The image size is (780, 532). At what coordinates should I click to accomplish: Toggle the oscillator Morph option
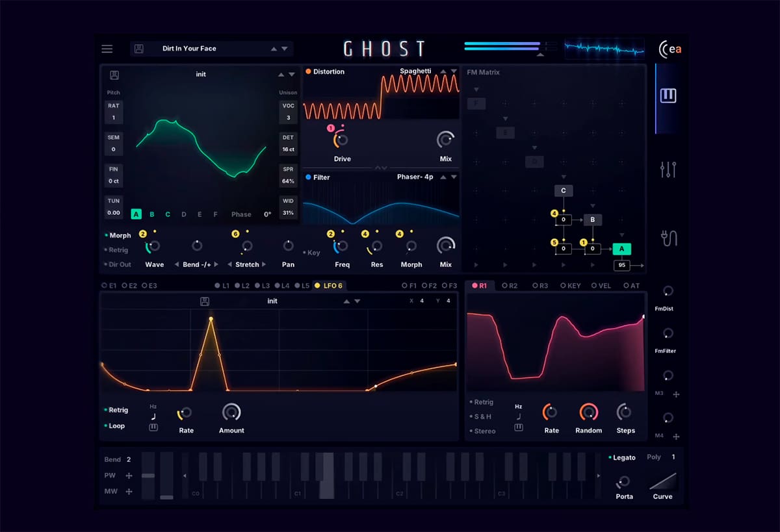pos(118,235)
